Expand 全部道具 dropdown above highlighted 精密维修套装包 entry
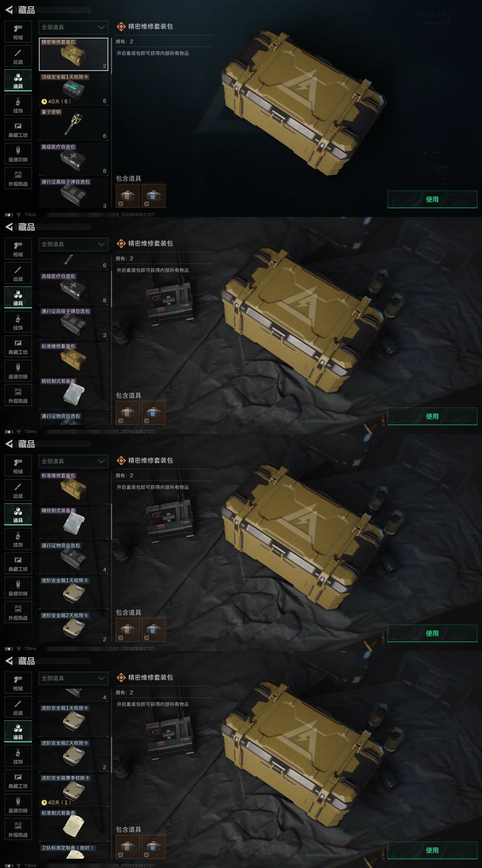This screenshot has height=868, width=482. coord(74,27)
